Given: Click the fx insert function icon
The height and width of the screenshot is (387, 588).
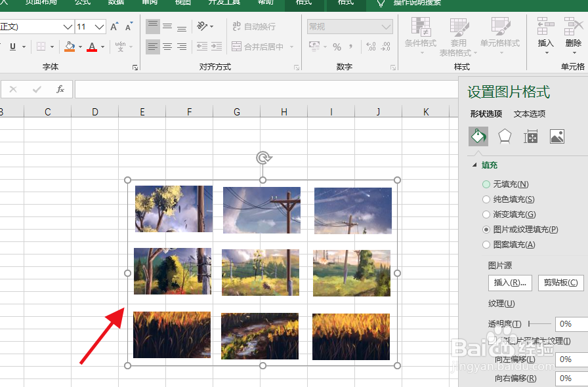Looking at the screenshot, I should coord(60,89).
